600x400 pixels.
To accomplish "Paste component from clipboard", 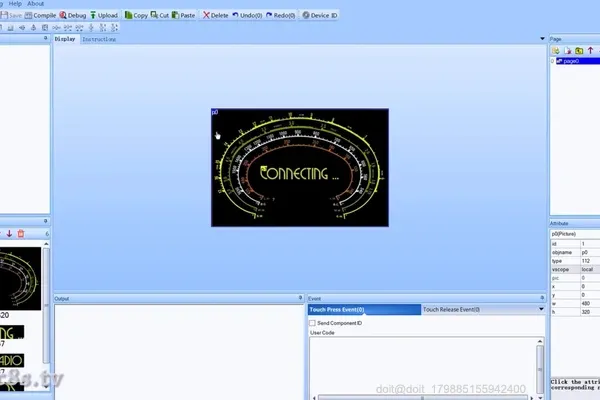I will pyautogui.click(x=183, y=15).
